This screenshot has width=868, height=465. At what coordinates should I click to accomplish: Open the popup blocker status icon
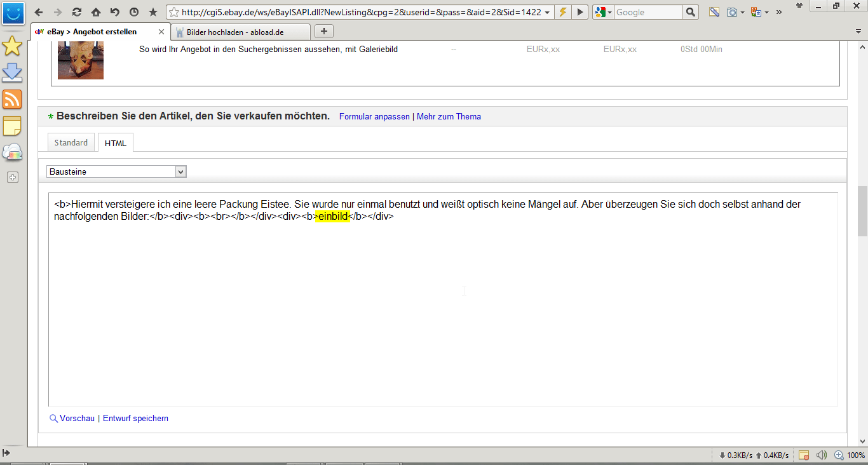click(x=804, y=455)
